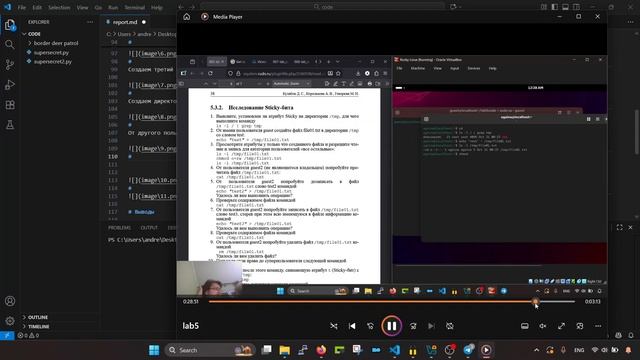This screenshot has height=360, width=640.
Task: Click the image\7.png link in the editor
Action: point(159,85)
